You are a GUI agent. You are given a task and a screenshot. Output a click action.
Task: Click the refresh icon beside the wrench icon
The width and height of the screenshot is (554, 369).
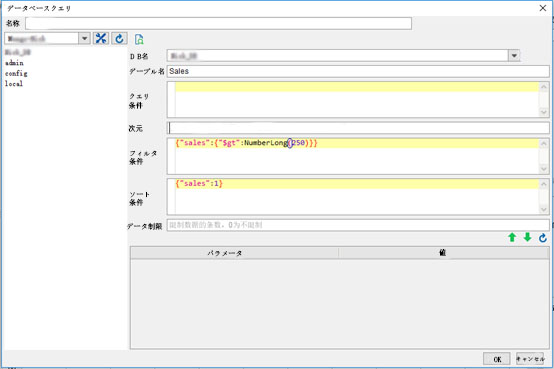[119, 38]
